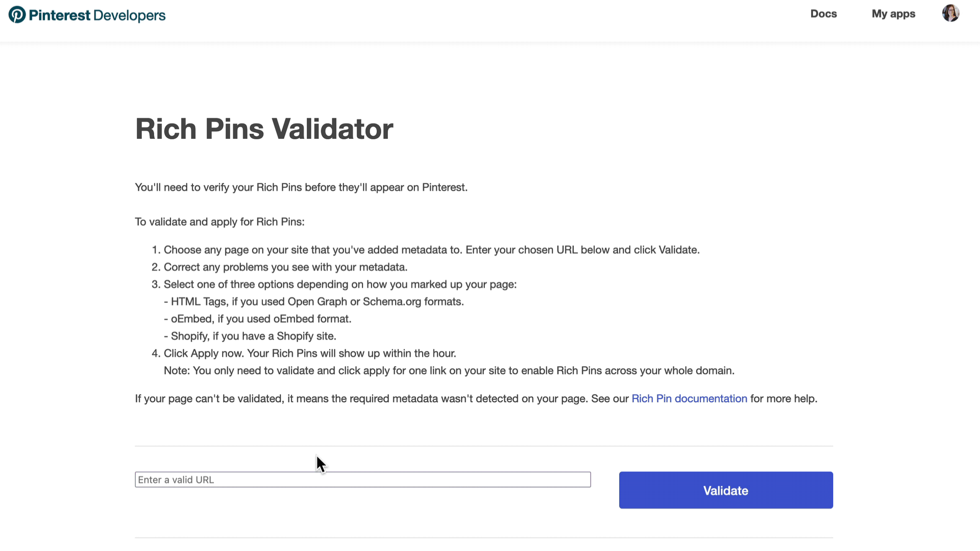
Task: Click the sentence about verifying Rich Pins
Action: 301,187
